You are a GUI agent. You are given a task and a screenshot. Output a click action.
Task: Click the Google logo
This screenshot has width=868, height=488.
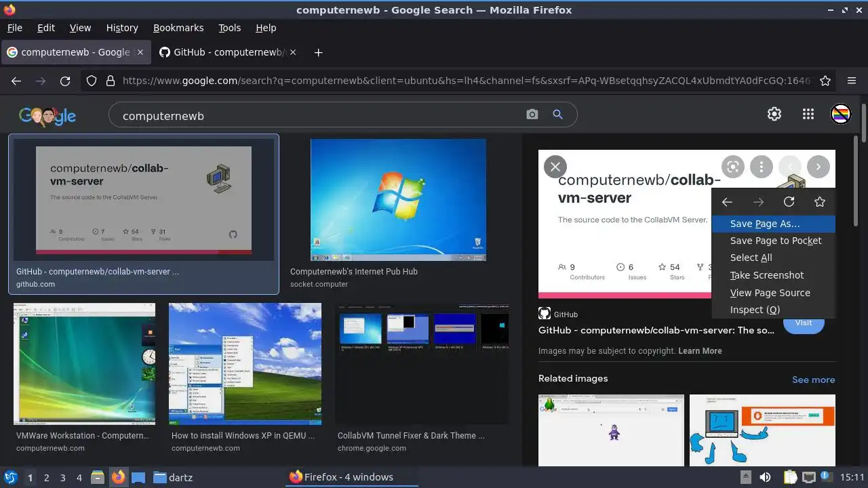point(47,116)
